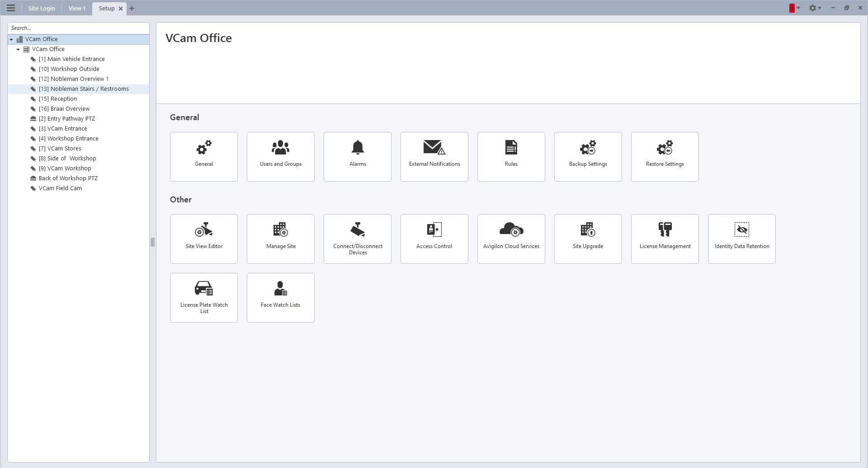The width and height of the screenshot is (868, 468).
Task: Close the Setup tab
Action: point(121,9)
